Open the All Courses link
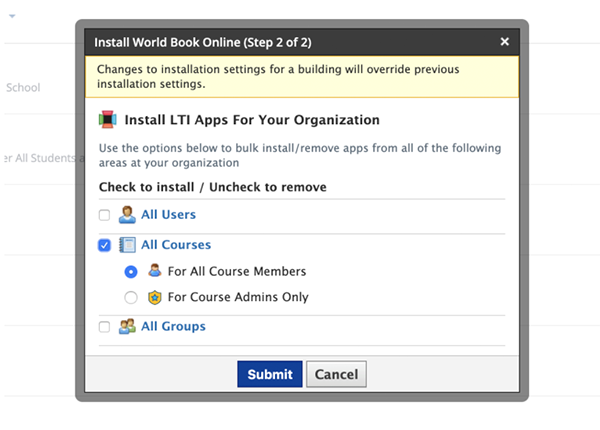Image resolution: width=600 pixels, height=430 pixels. tap(176, 245)
